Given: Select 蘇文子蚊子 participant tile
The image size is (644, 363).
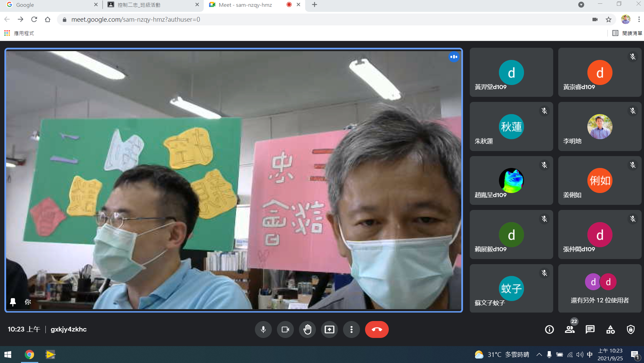Looking at the screenshot, I should pyautogui.click(x=511, y=289).
